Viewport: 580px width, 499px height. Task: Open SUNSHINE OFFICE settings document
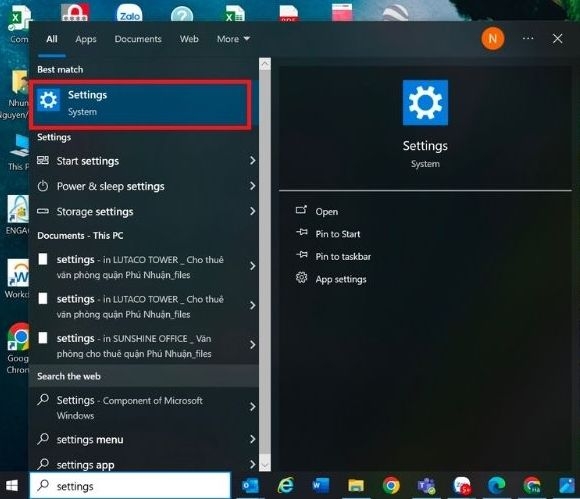click(x=144, y=345)
